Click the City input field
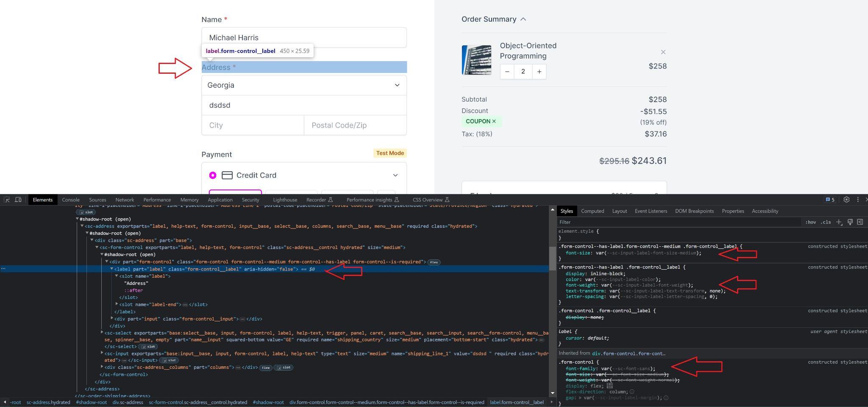Screen dimensions: 868x407 pos(253,125)
